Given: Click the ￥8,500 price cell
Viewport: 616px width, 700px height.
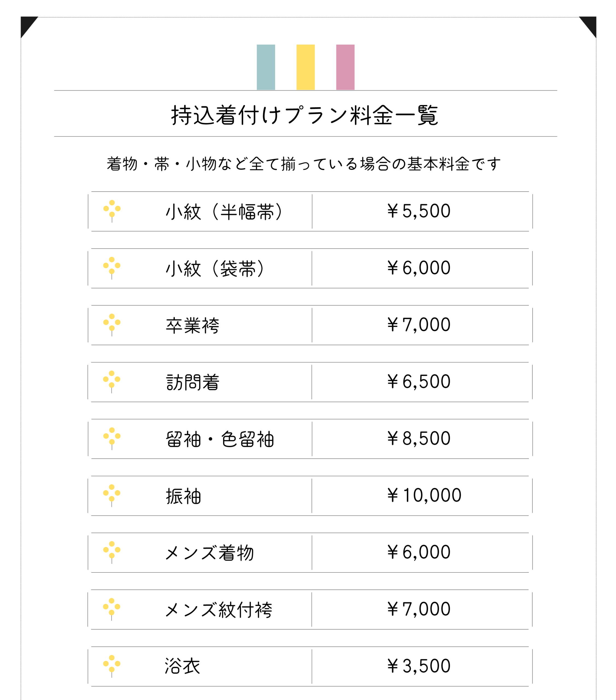Looking at the screenshot, I should tap(419, 438).
